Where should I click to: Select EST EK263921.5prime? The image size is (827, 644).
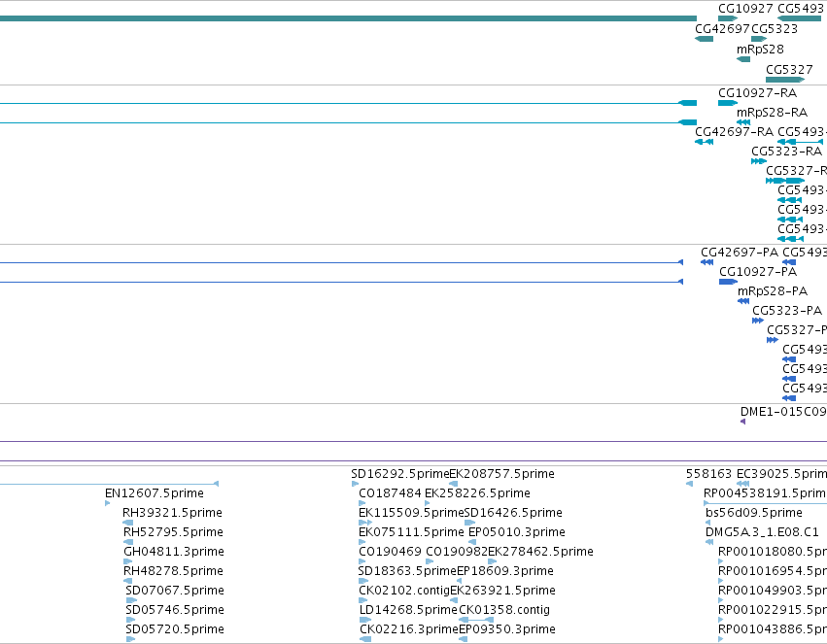coord(502,591)
